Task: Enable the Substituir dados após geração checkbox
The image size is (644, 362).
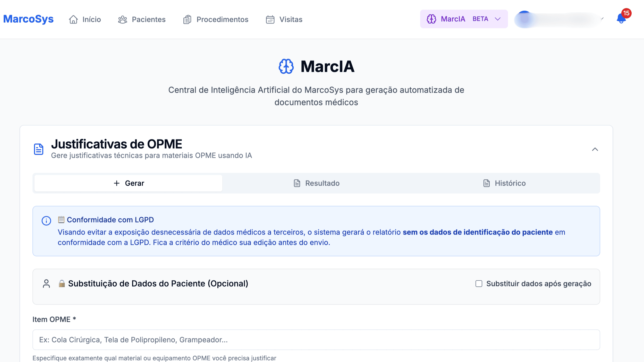Action: (479, 283)
